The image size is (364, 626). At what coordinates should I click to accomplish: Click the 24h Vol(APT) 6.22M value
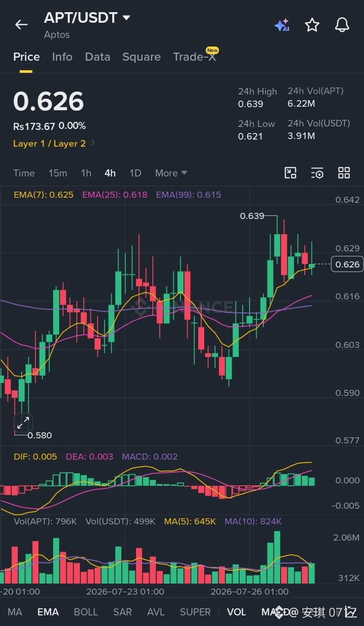pyautogui.click(x=301, y=104)
